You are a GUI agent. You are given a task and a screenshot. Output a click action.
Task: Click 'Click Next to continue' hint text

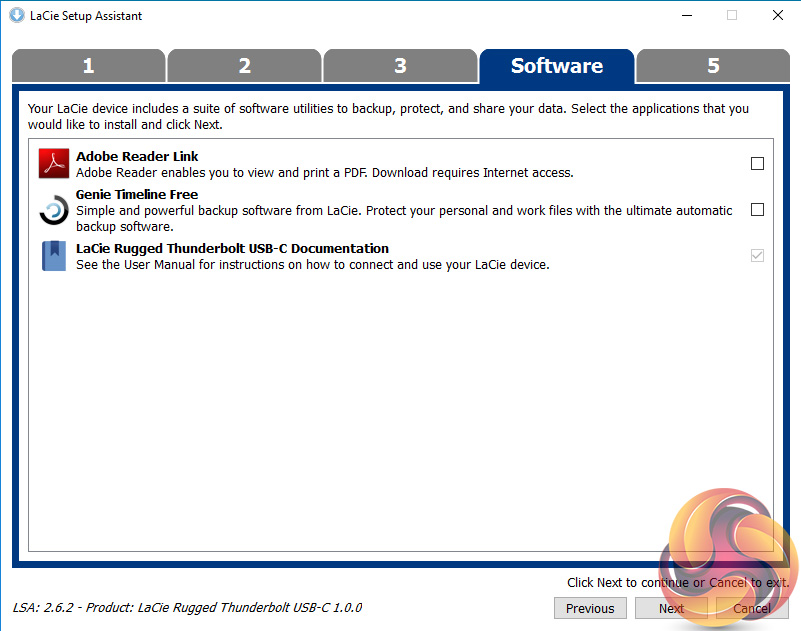point(678,582)
